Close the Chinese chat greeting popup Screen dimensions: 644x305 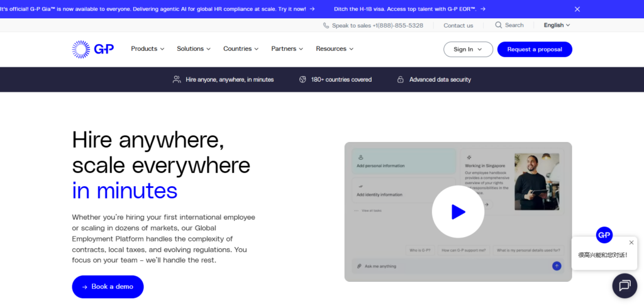pyautogui.click(x=631, y=243)
